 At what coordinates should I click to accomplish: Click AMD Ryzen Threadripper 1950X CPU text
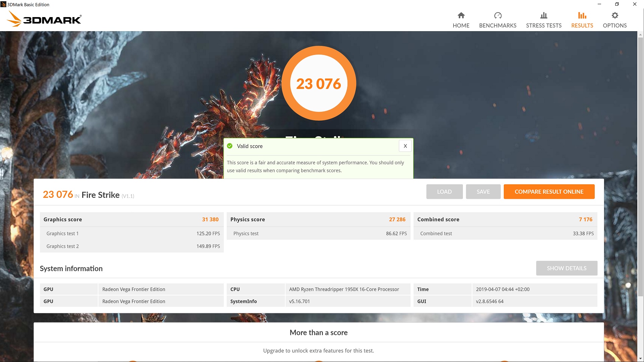(344, 289)
